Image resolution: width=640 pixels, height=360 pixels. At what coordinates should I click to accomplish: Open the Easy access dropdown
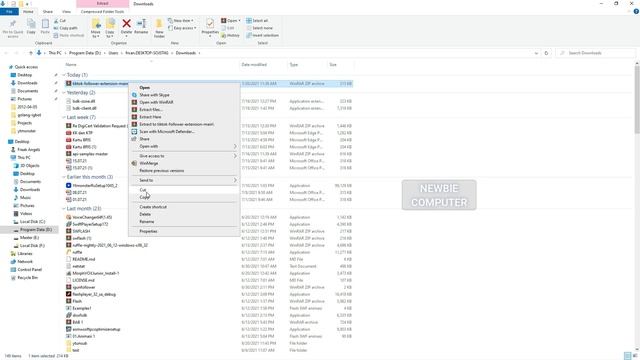tap(182, 28)
